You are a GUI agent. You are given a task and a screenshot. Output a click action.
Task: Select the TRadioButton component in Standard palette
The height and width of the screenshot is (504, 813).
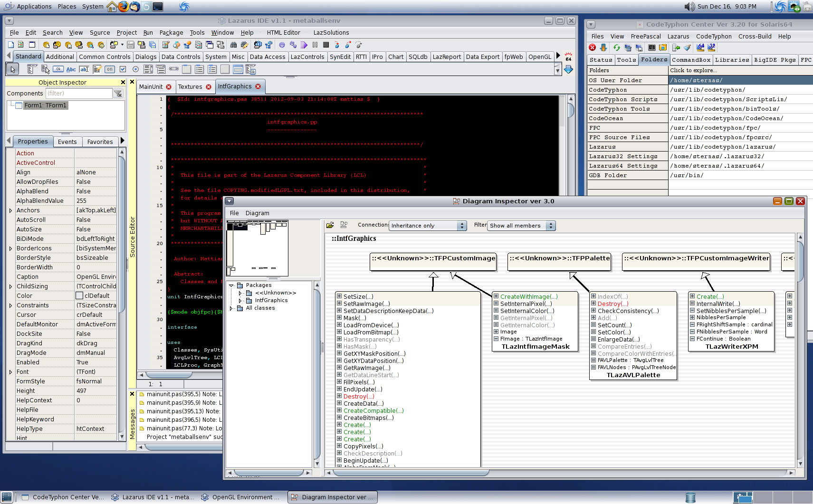click(135, 69)
